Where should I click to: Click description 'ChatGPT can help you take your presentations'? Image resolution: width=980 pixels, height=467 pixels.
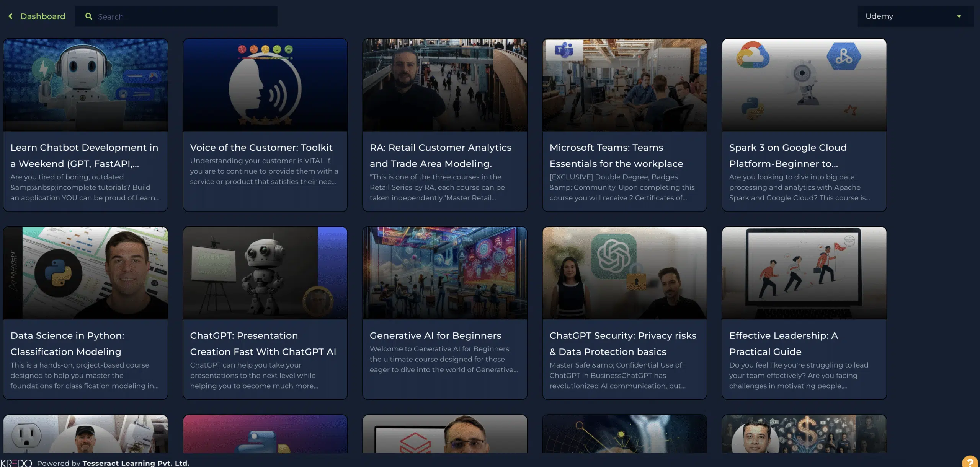(x=254, y=375)
